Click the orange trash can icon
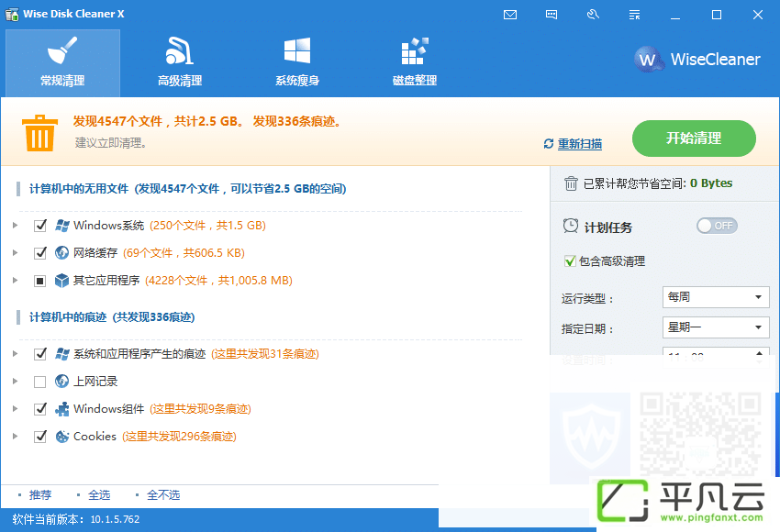The height and width of the screenshot is (532, 780). click(x=39, y=133)
